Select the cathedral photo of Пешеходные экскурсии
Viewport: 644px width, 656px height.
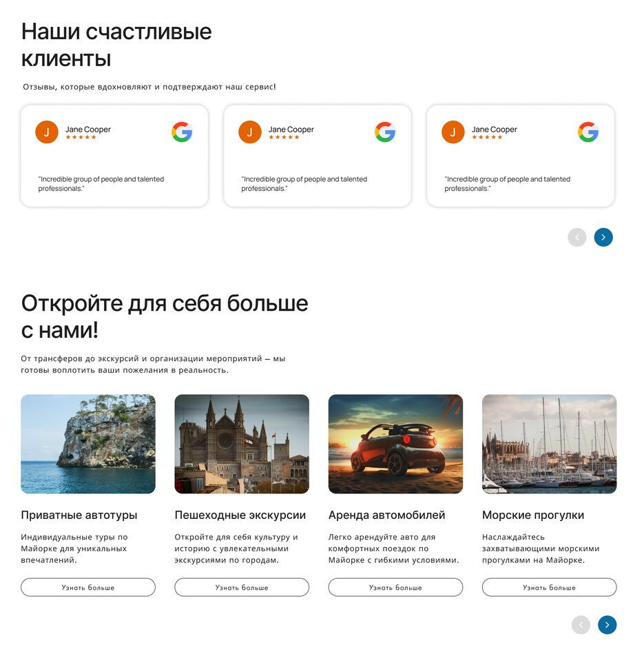242,444
